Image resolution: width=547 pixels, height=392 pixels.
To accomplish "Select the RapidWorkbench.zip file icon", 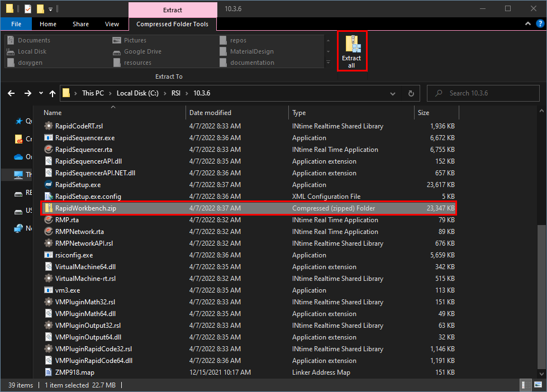I will coord(49,208).
